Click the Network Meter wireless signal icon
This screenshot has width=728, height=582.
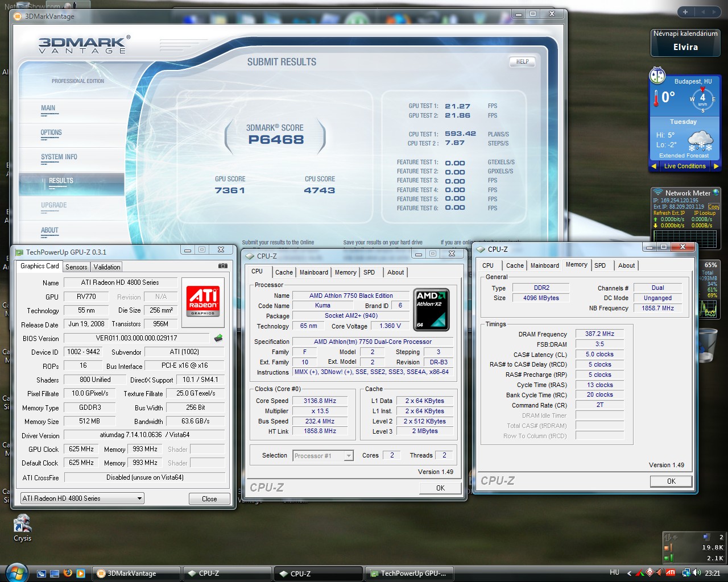point(658,193)
